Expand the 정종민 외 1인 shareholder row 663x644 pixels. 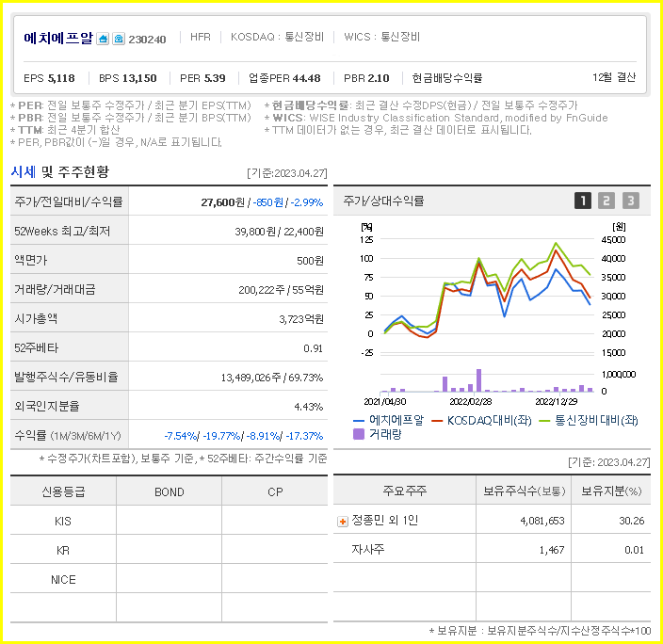(343, 522)
